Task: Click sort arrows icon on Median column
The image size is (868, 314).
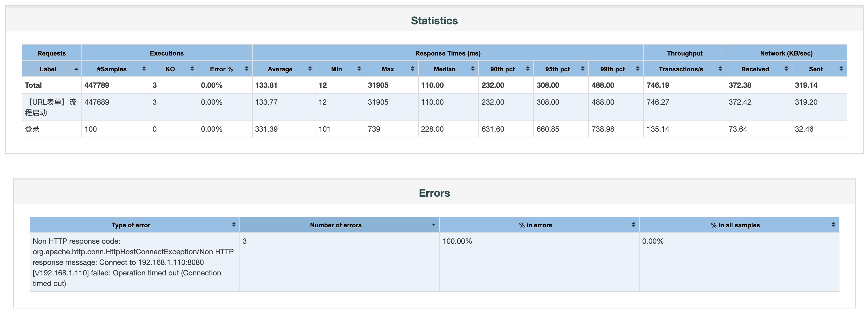Action: [473, 69]
